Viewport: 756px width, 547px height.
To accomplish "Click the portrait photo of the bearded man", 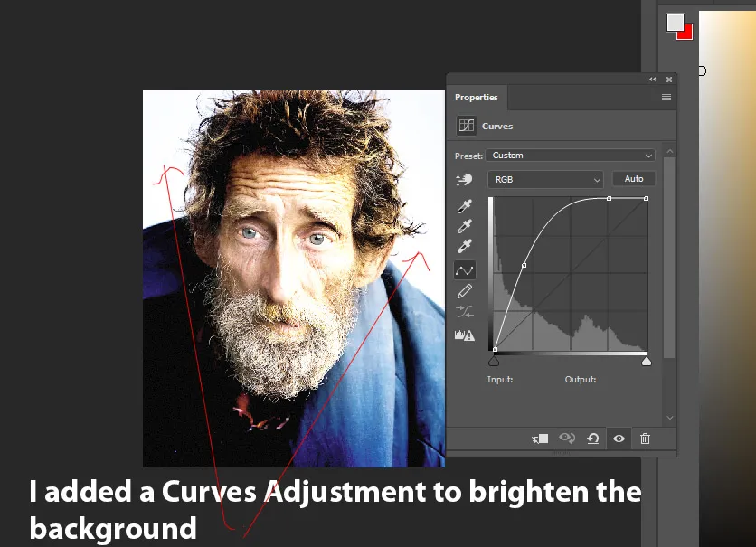I will point(294,278).
